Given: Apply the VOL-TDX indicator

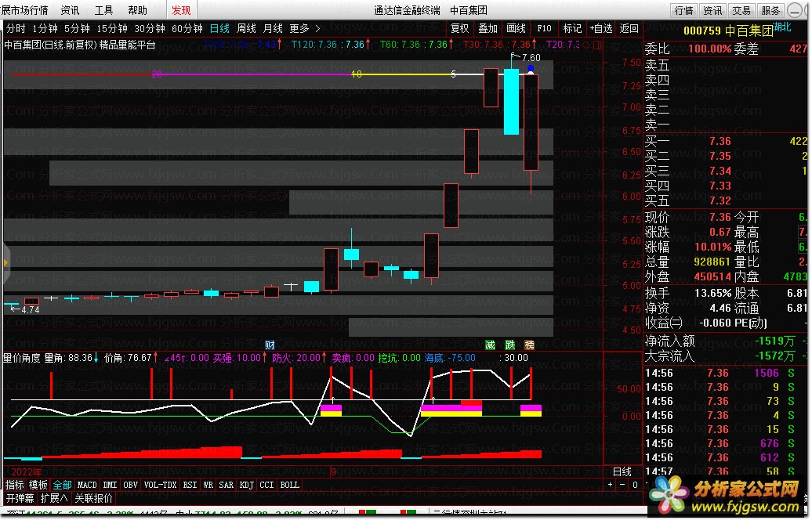Looking at the screenshot, I should coord(160,485).
